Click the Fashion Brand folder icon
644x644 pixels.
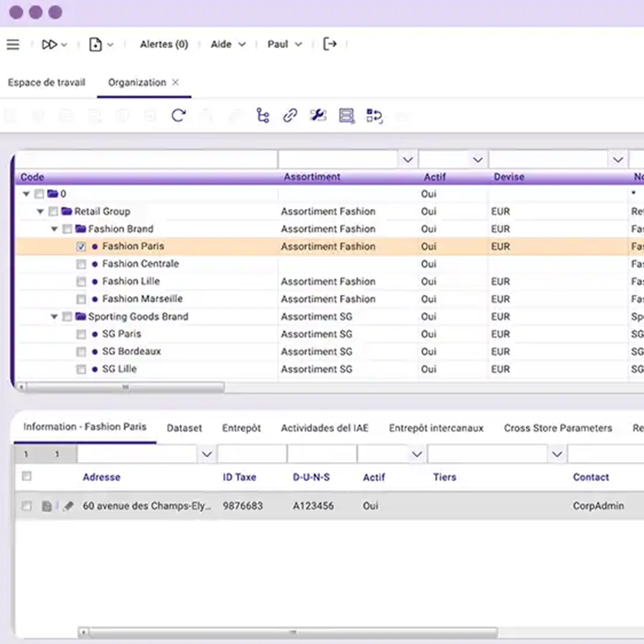tap(81, 229)
